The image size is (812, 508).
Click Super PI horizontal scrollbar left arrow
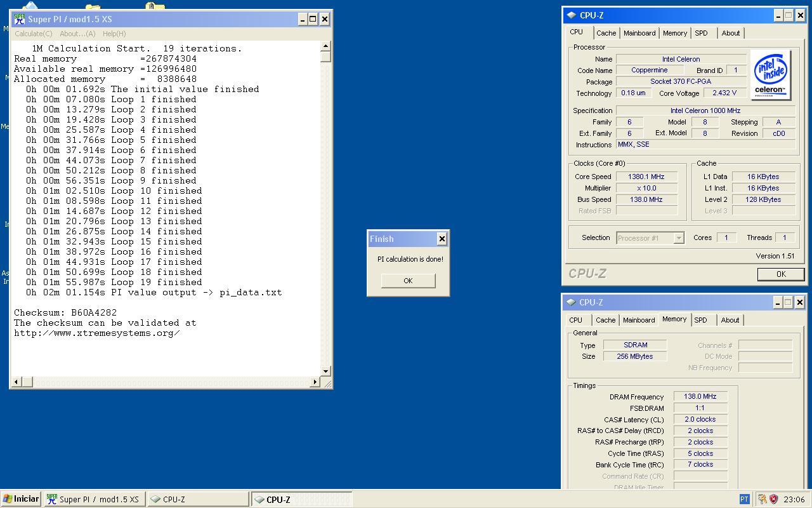17,382
